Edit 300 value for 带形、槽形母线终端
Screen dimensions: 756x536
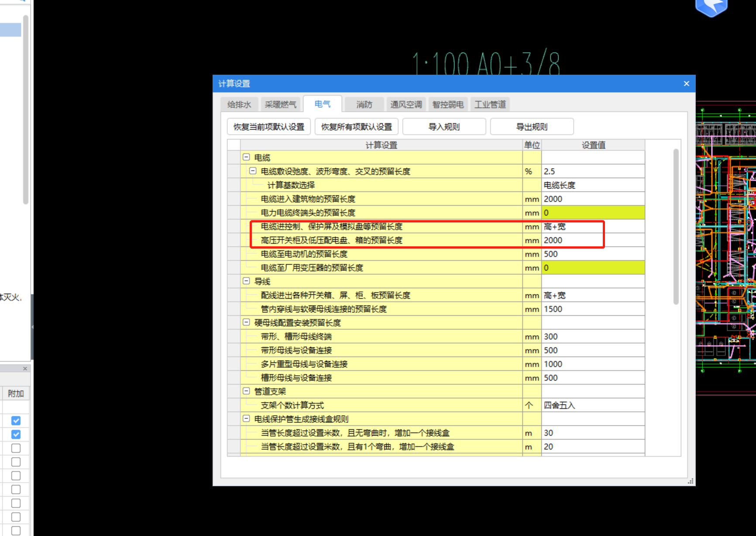[593, 336]
